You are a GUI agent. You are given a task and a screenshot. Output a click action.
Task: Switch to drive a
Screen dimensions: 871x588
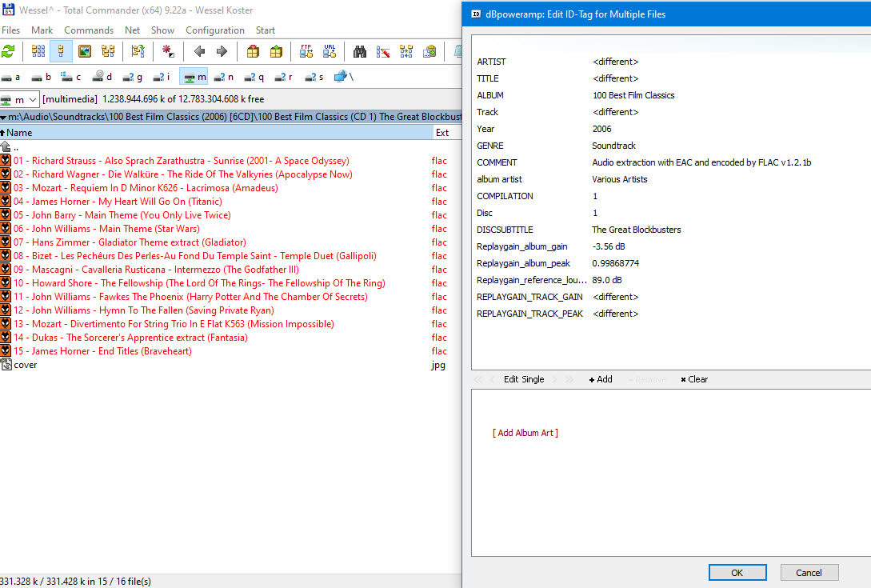(11, 77)
